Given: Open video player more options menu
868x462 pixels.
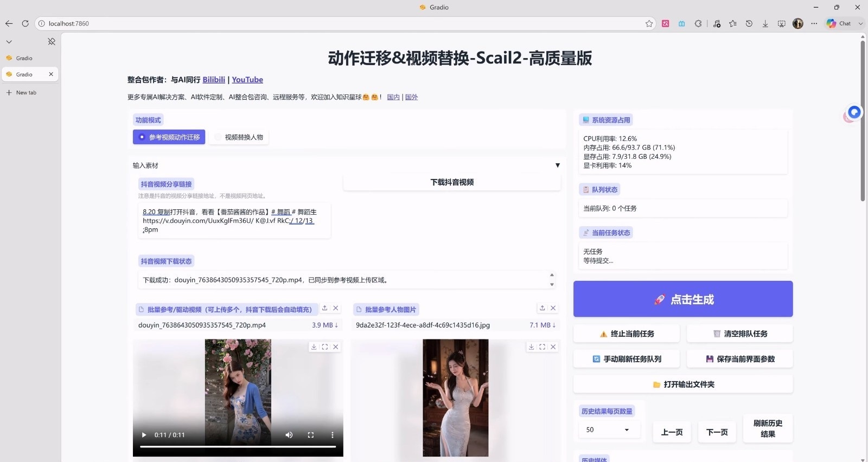Looking at the screenshot, I should (x=333, y=435).
